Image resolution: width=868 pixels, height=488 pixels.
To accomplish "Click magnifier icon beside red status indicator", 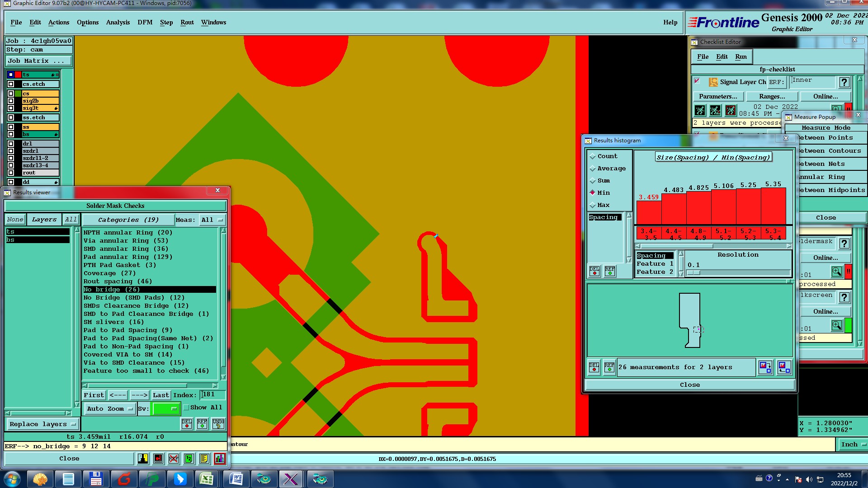I will (x=836, y=272).
